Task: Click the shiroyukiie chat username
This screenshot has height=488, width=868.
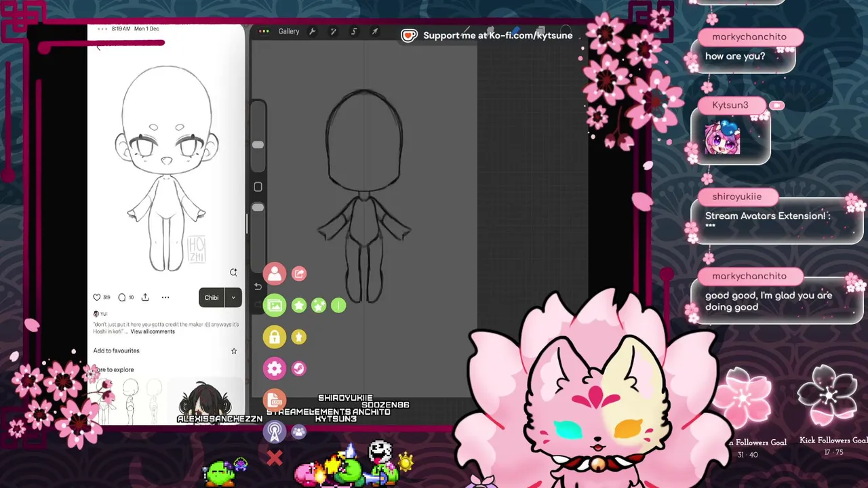Action: tap(737, 197)
